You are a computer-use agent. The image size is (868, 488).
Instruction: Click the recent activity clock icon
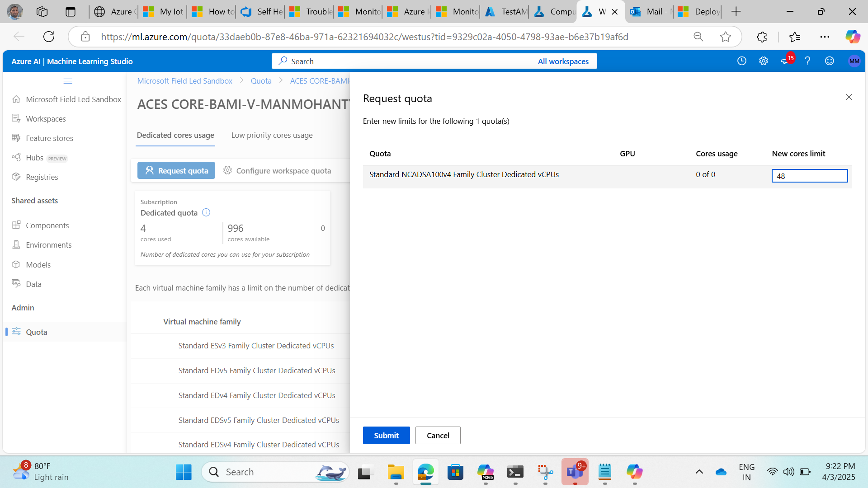[x=741, y=61]
